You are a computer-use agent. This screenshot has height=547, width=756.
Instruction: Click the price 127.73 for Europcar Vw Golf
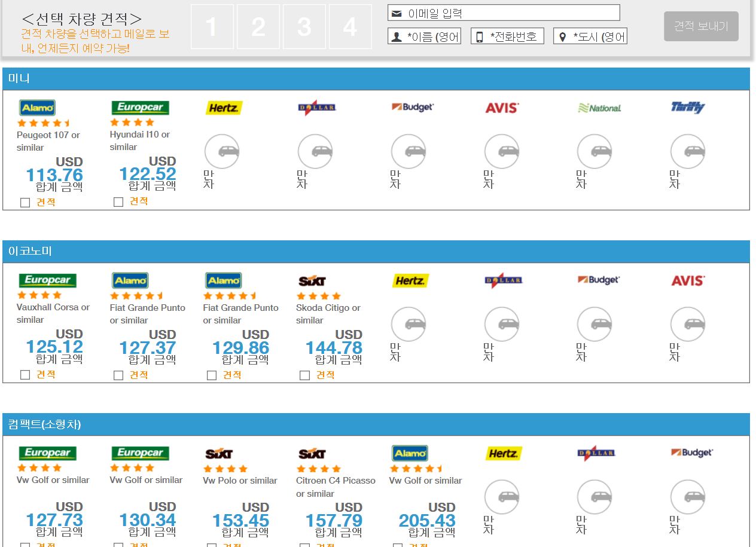point(54,520)
